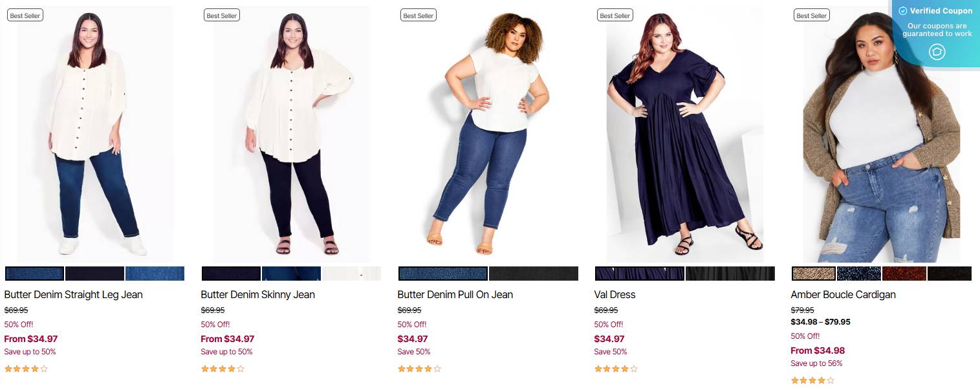Open the Butter Denim Skinny Jean product title

pyautogui.click(x=257, y=294)
